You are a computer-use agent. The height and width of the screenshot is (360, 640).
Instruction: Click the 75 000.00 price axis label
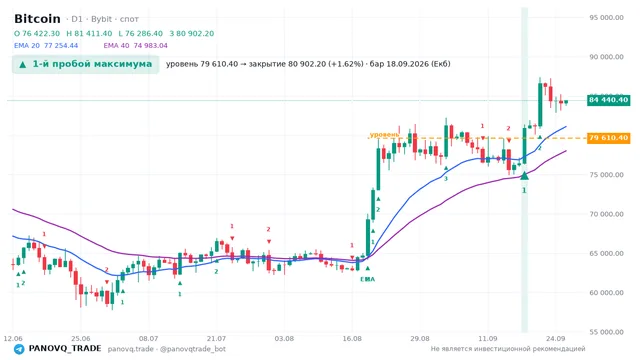pyautogui.click(x=606, y=175)
